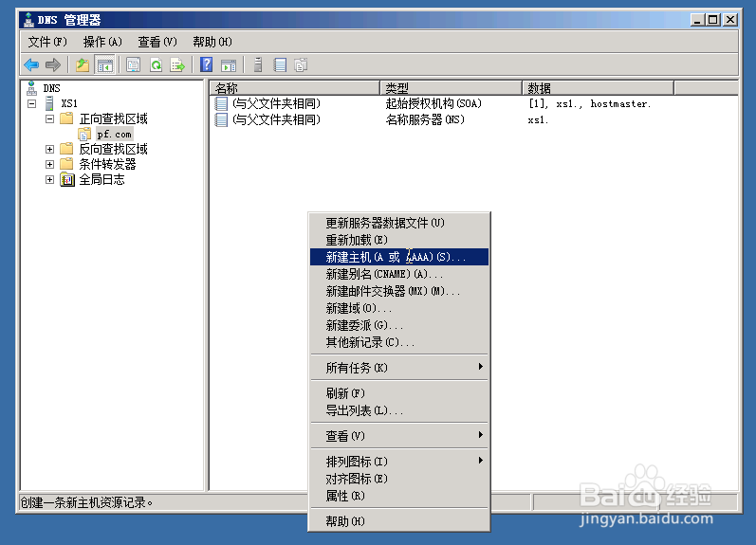Choose 属性(R) from context menu
The image size is (756, 545).
399,496
